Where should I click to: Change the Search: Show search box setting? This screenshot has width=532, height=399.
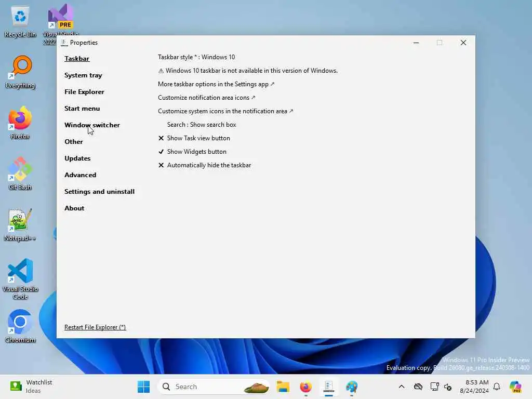click(x=202, y=125)
